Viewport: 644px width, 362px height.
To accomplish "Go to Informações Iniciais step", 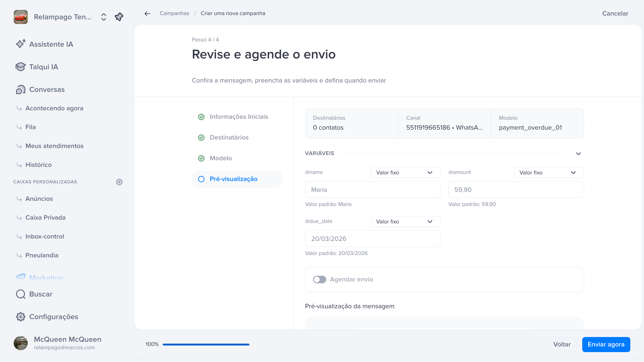I will tap(237, 117).
